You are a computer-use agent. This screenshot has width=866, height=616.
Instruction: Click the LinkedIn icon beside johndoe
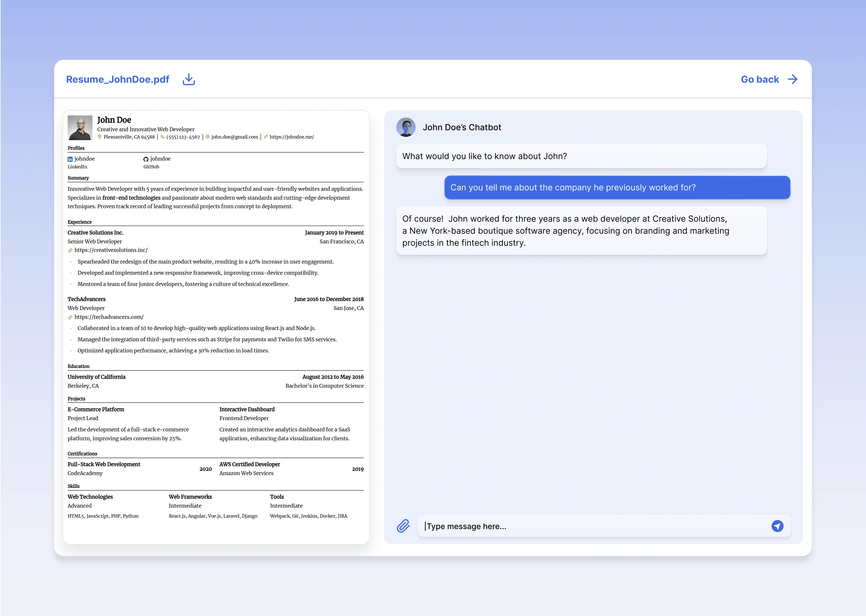(70, 159)
